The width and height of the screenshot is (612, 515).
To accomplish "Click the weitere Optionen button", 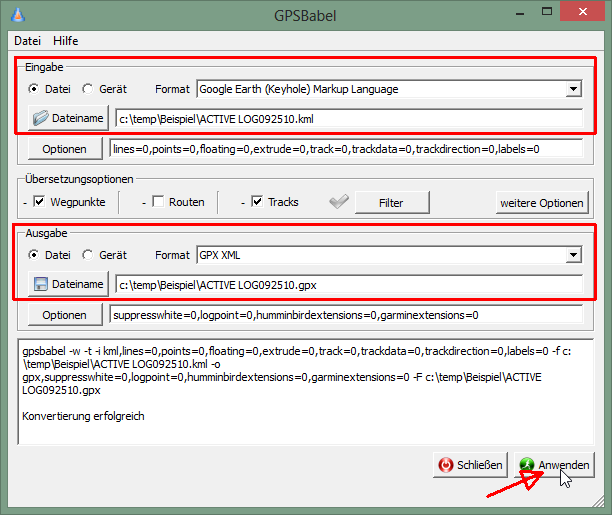I will click(x=542, y=202).
